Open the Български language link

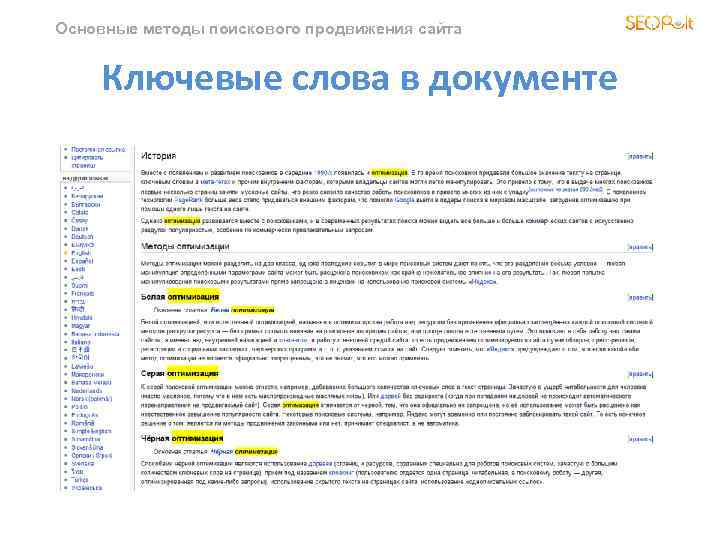click(x=86, y=204)
